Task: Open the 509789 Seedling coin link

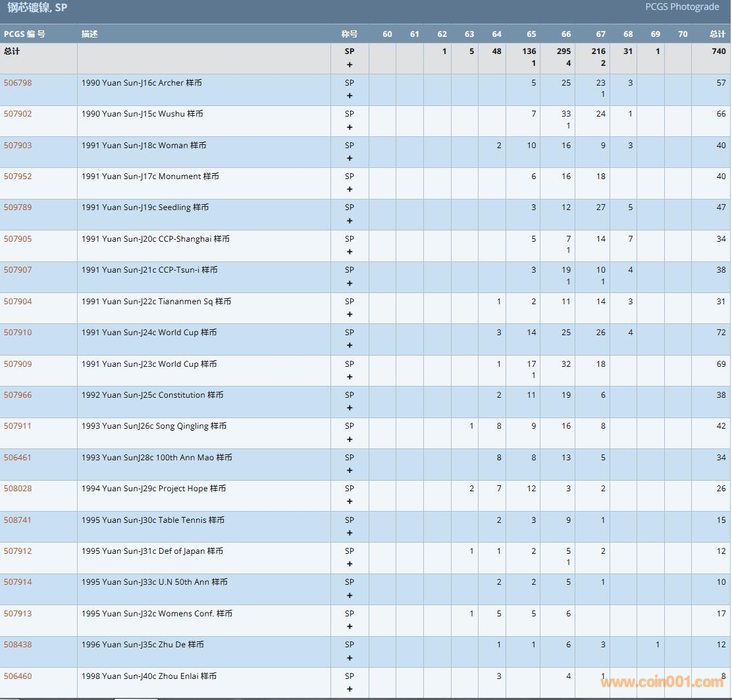Action: [18, 207]
